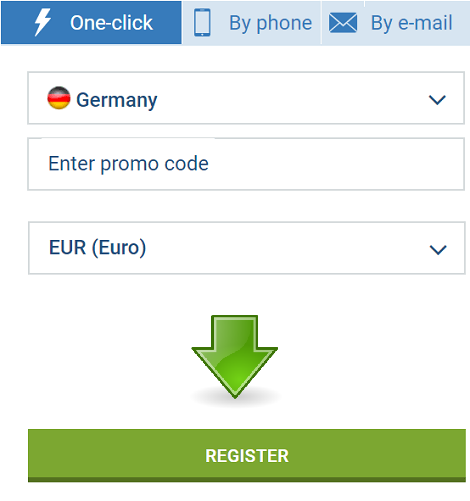Click the German flag icon
Screen dimensions: 470x501
(x=59, y=98)
